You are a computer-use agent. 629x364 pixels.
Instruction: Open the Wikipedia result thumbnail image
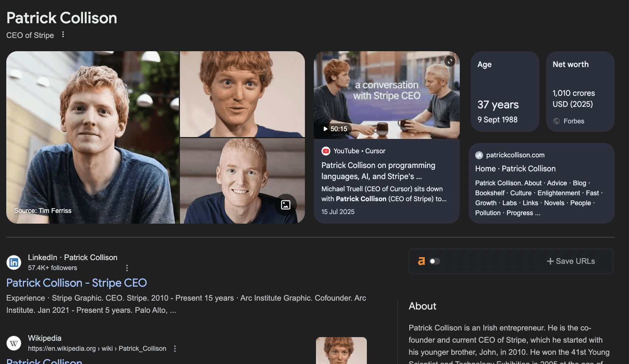click(x=341, y=350)
